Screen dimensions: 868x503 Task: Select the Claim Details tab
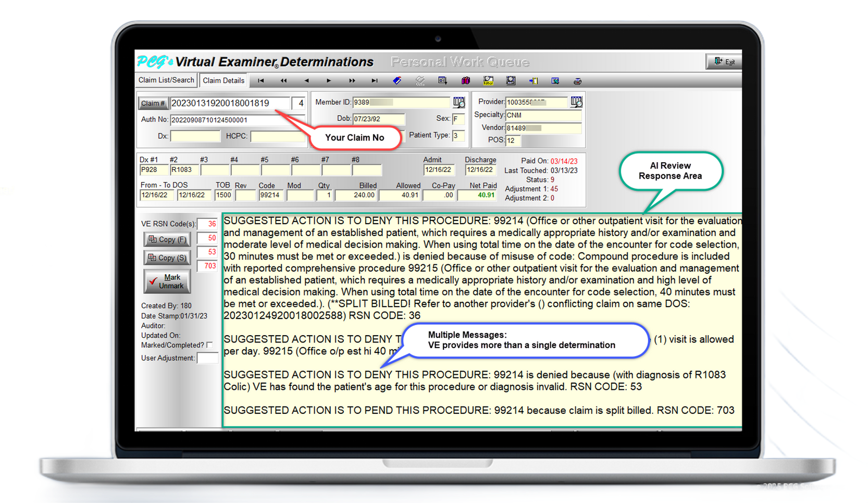point(224,80)
